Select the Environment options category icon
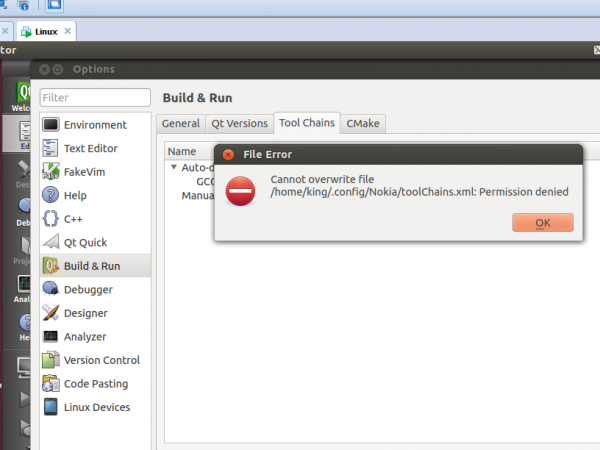Viewport: 600px width, 450px height. click(x=51, y=125)
